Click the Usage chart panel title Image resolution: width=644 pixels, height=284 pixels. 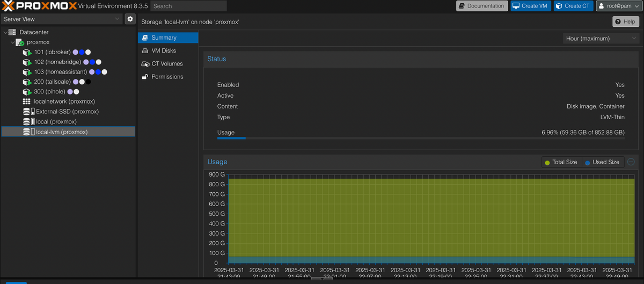(x=217, y=162)
